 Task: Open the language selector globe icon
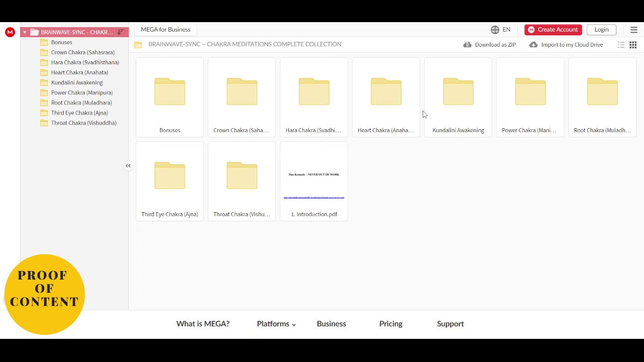coord(495,30)
